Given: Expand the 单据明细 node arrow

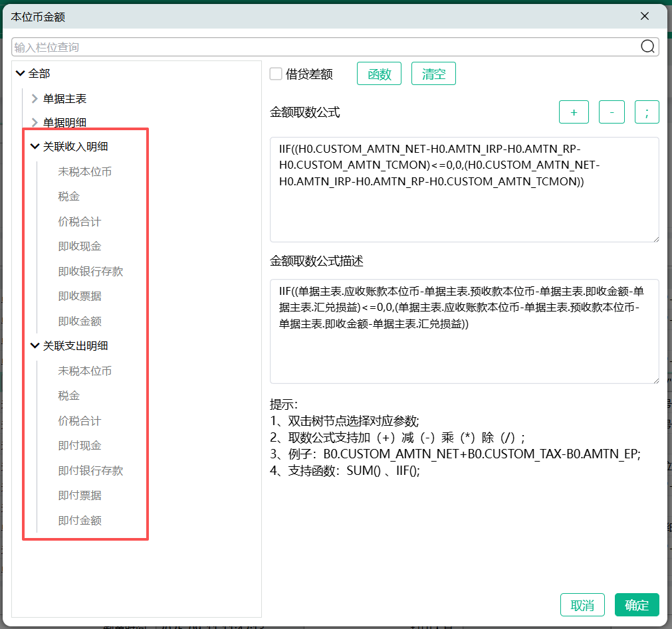Looking at the screenshot, I should pyautogui.click(x=35, y=122).
